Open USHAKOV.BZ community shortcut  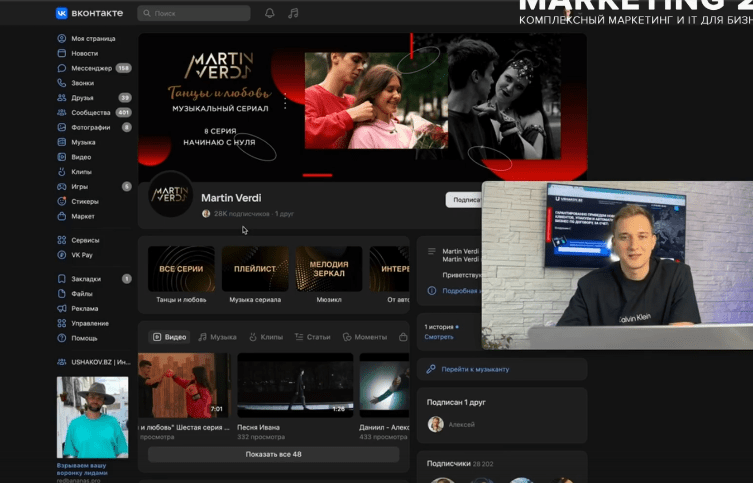pos(94,362)
